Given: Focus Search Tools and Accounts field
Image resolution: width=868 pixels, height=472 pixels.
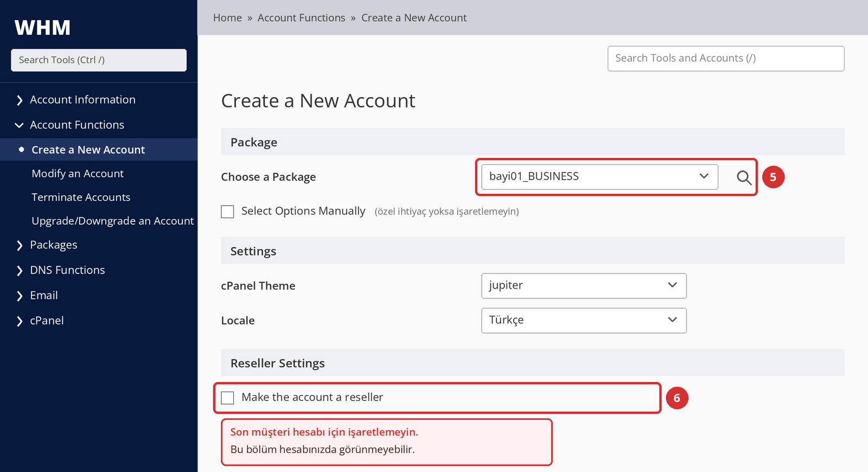Looking at the screenshot, I should [x=726, y=59].
